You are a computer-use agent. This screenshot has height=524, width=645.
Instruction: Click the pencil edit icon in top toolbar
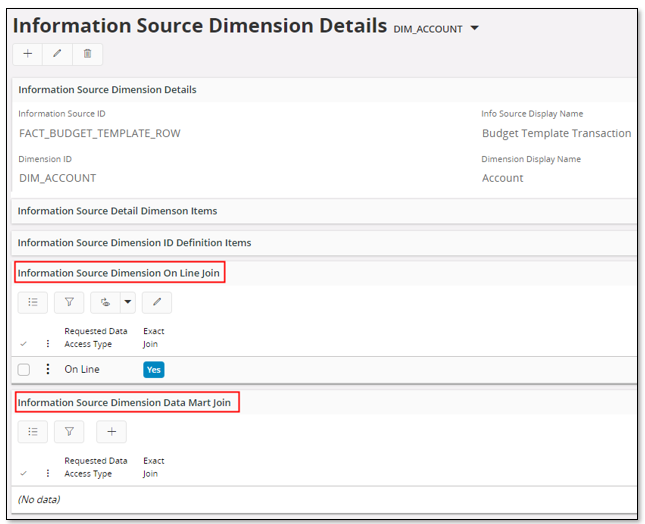57,54
